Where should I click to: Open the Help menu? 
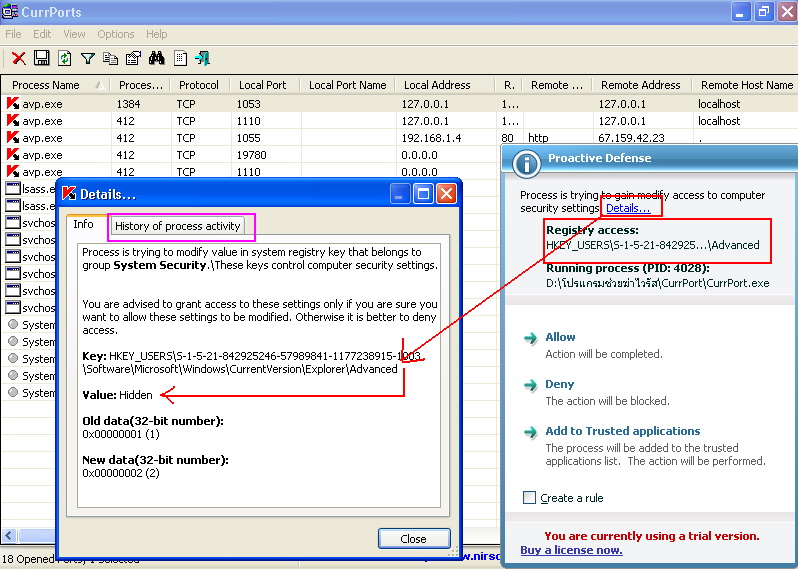click(157, 34)
